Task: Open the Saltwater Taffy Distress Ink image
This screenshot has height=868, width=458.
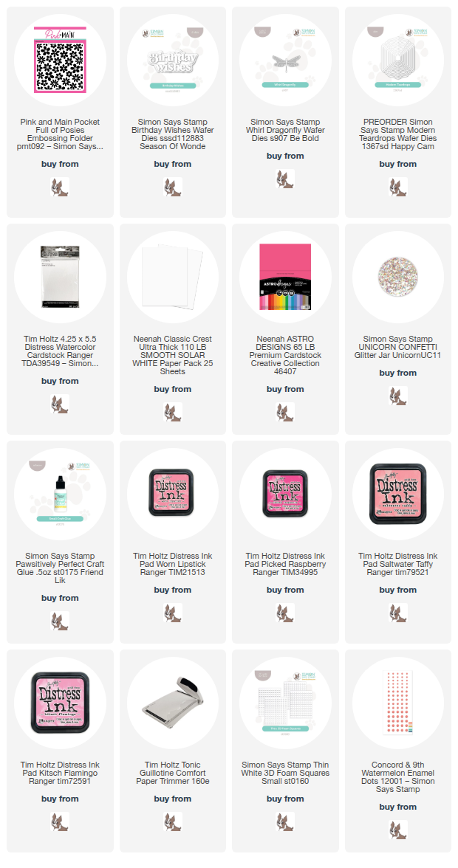Action: click(x=397, y=494)
